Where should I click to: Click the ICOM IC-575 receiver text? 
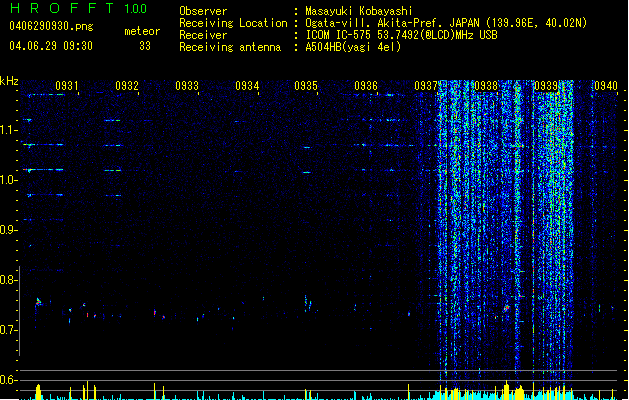pyautogui.click(x=402, y=35)
